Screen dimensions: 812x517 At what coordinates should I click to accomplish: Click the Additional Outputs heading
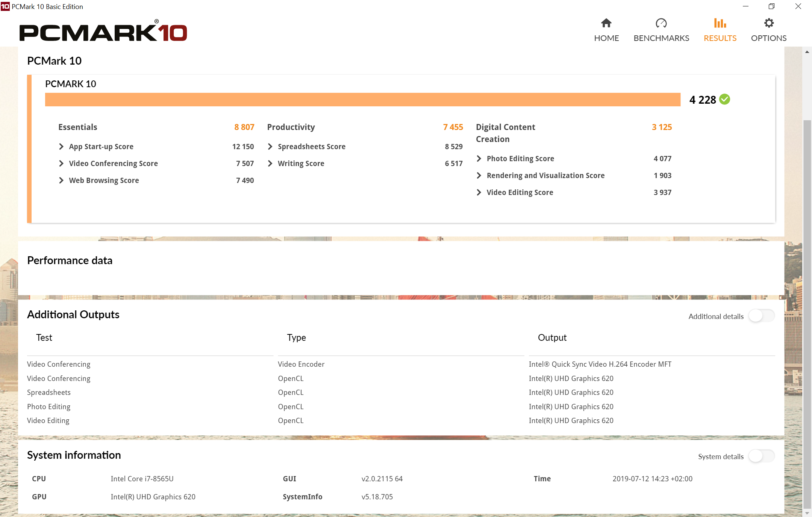[73, 314]
